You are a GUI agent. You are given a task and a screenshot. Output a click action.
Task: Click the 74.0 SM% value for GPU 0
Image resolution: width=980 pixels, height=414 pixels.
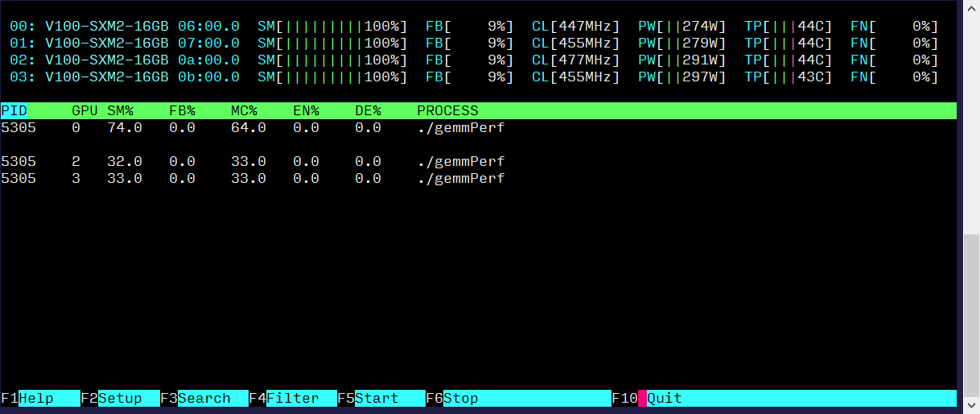point(125,127)
